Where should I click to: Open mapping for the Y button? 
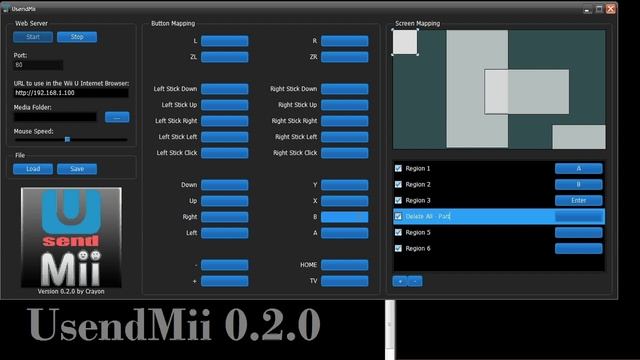(x=344, y=185)
